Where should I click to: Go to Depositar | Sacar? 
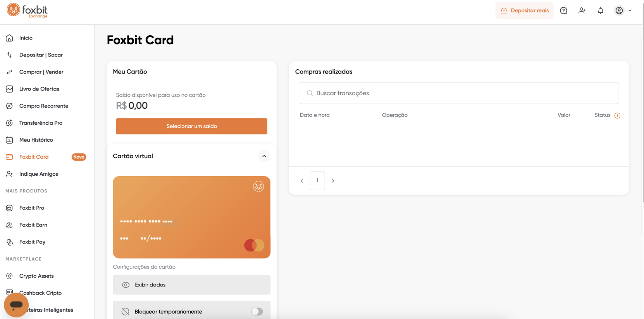(41, 55)
